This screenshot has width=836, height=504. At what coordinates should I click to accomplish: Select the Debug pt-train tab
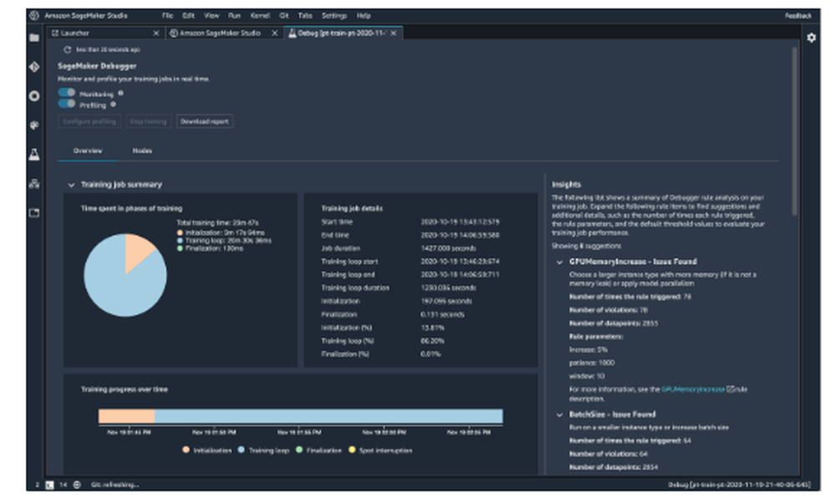point(344,33)
